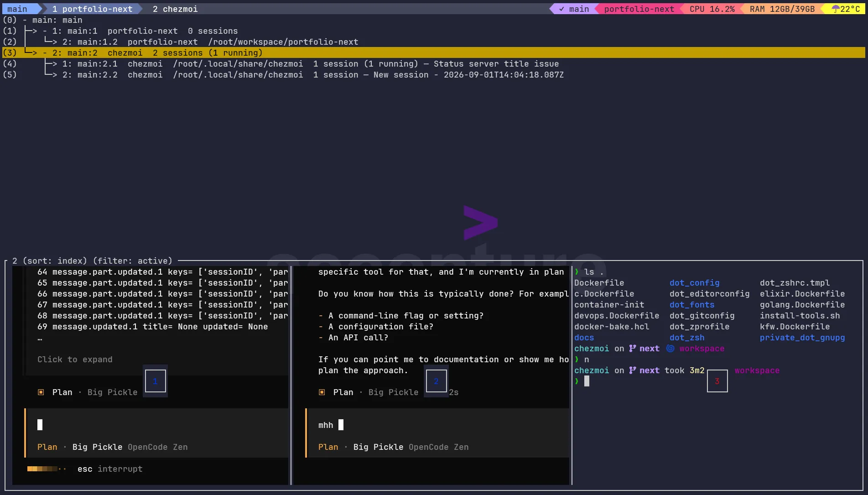Click 'dot_editorconfig' in ls output
The height and width of the screenshot is (495, 868).
coord(709,294)
